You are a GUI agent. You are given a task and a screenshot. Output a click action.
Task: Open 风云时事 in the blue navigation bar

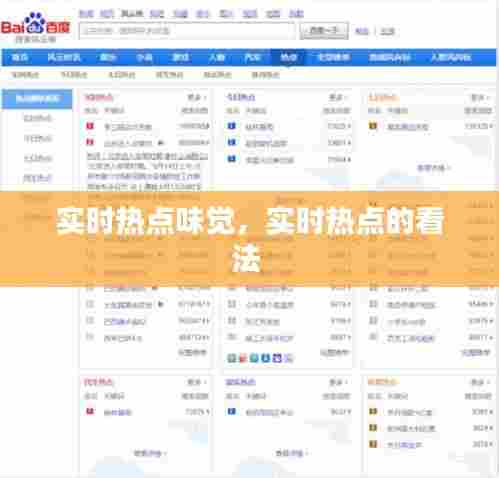coord(64,58)
